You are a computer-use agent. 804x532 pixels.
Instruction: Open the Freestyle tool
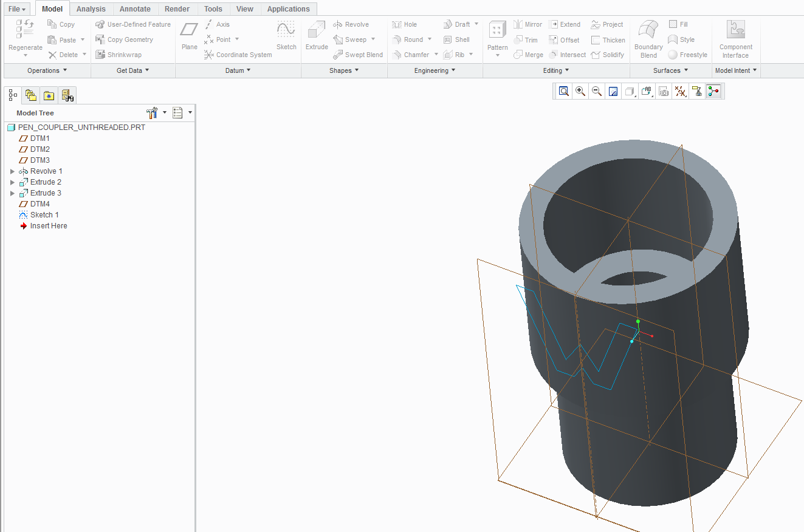click(x=687, y=55)
